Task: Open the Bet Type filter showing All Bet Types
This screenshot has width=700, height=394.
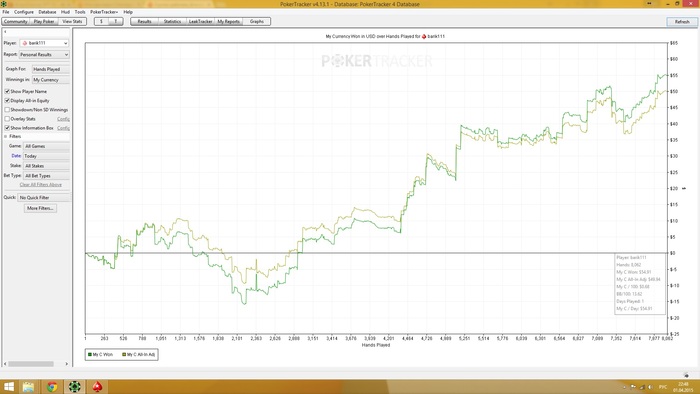Action: click(46, 176)
